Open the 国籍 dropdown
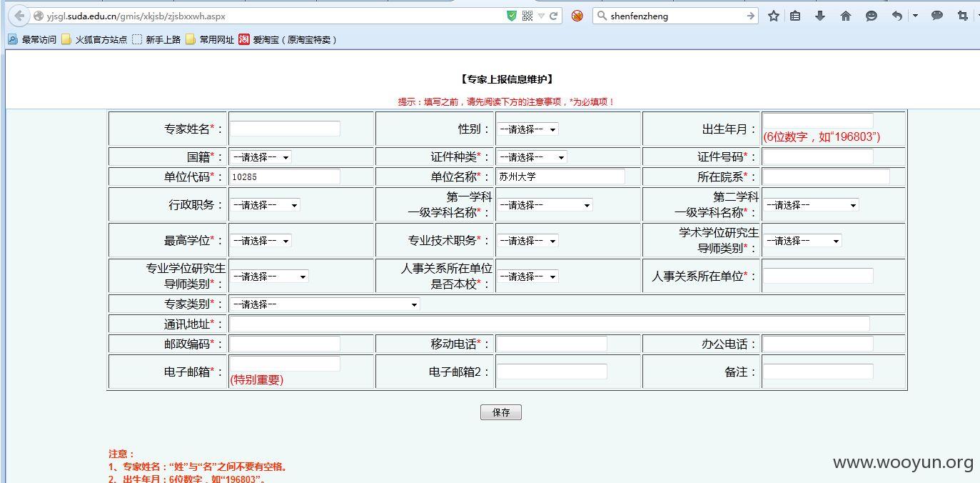Viewport: 980px width, 483px height. pos(261,157)
